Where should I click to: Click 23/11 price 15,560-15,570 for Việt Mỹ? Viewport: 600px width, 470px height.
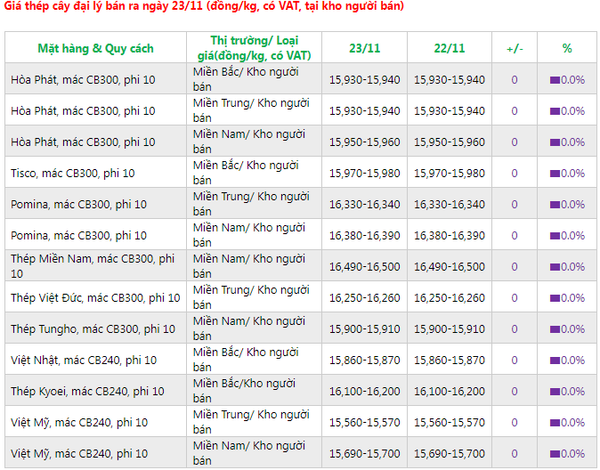(365, 423)
